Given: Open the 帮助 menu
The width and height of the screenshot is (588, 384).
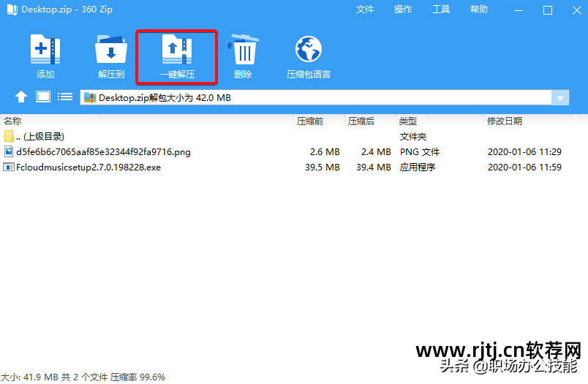Looking at the screenshot, I should tap(479, 10).
